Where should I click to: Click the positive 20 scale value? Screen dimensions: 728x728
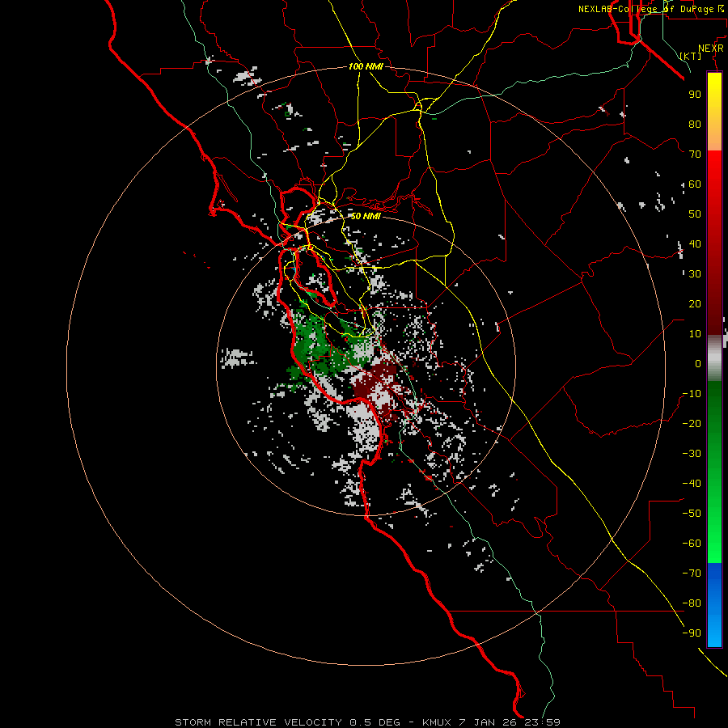[695, 303]
